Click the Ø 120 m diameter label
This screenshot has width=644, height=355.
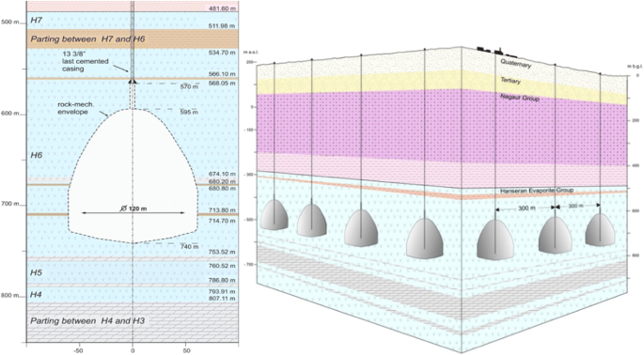(134, 208)
